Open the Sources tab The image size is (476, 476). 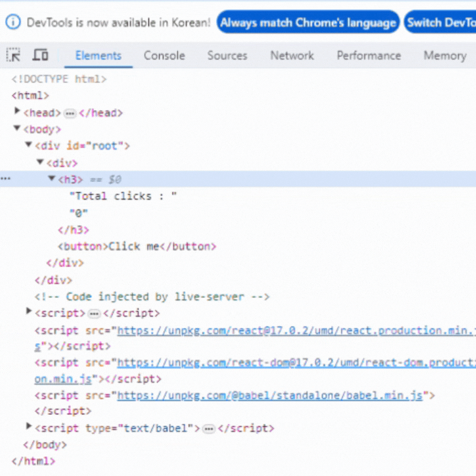228,56
